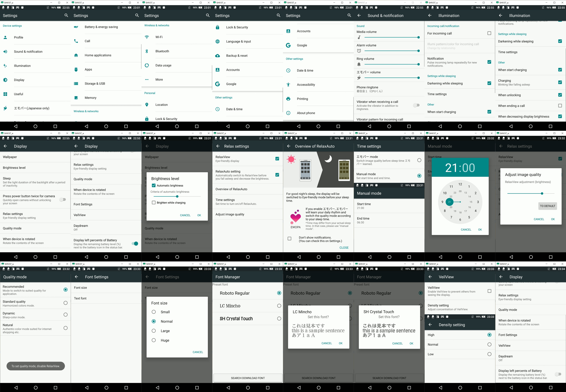
Task: Click TO DEFAULT in Adjust image quality
Action: point(547,206)
